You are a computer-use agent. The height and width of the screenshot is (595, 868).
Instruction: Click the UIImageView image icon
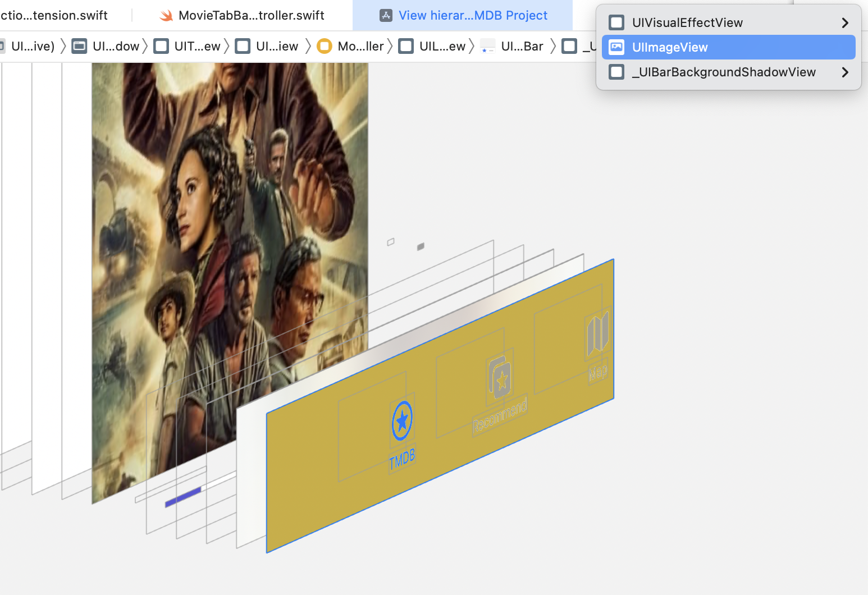pyautogui.click(x=616, y=47)
